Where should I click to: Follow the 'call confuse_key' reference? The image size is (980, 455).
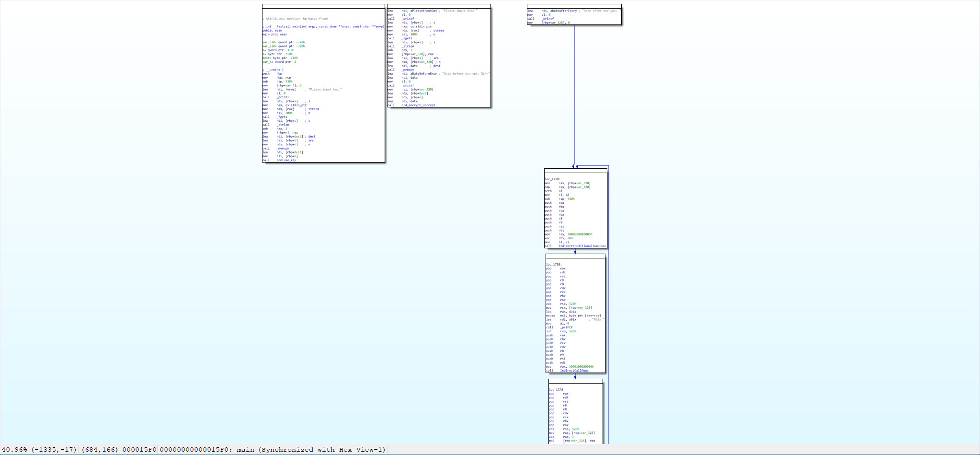[x=279, y=160]
